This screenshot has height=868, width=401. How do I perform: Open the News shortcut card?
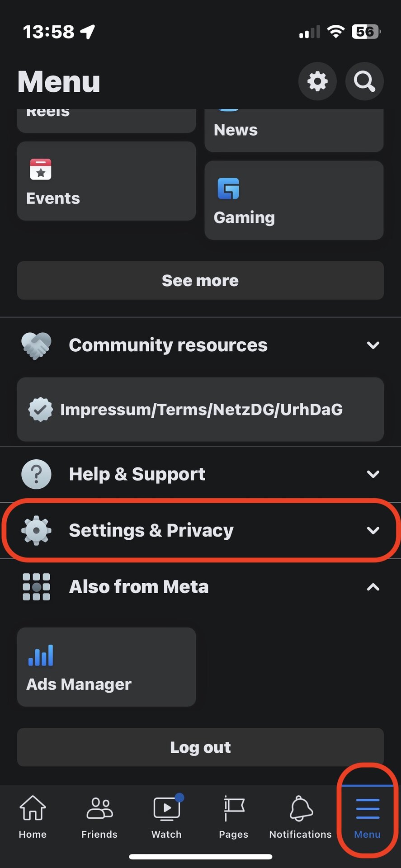click(294, 130)
